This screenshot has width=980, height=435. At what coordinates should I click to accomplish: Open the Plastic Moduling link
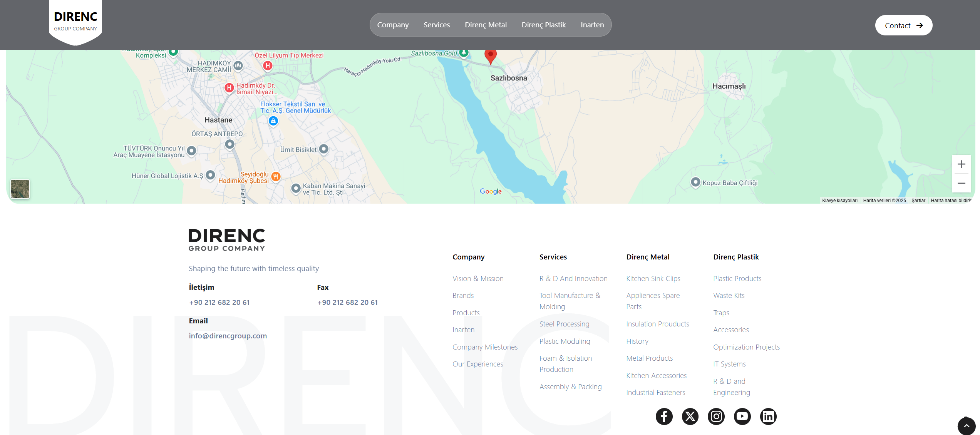(565, 341)
